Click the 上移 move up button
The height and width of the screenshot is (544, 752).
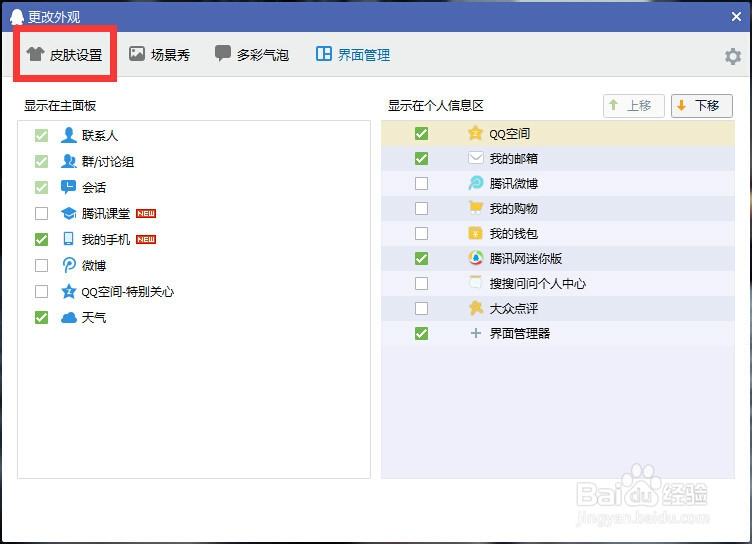click(x=633, y=106)
